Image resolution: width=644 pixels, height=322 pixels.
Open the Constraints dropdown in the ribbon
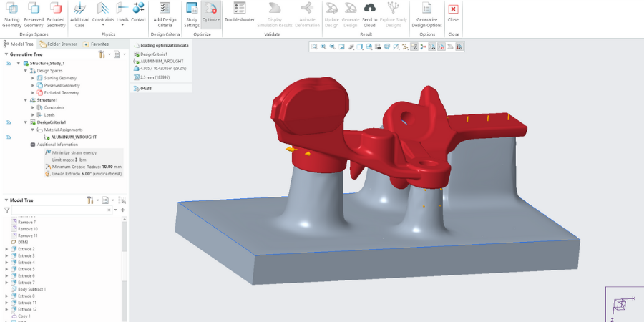103,20
